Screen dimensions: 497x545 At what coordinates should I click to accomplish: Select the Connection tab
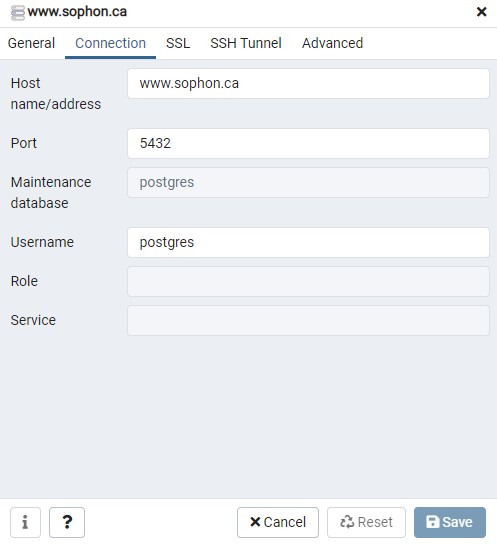pyautogui.click(x=111, y=43)
